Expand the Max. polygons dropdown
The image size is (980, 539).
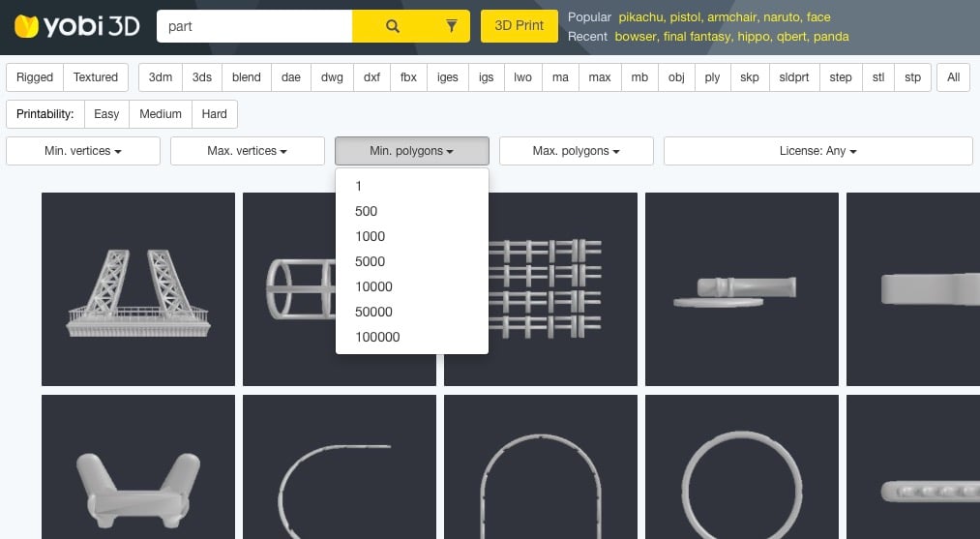click(576, 151)
